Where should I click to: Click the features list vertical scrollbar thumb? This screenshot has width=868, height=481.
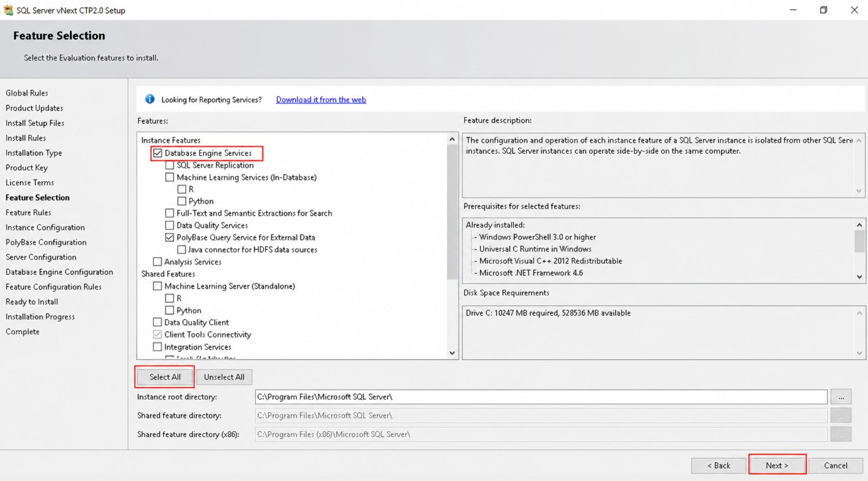click(452, 212)
